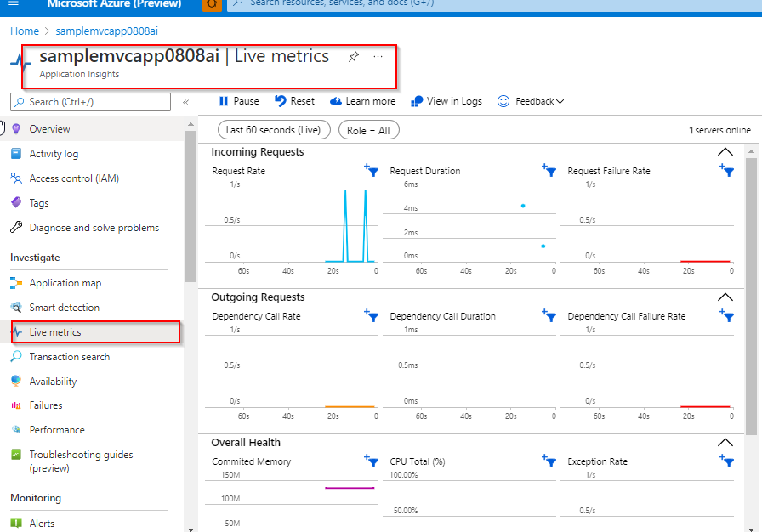Open Smart detection
This screenshot has height=532, width=762.
[93, 308]
